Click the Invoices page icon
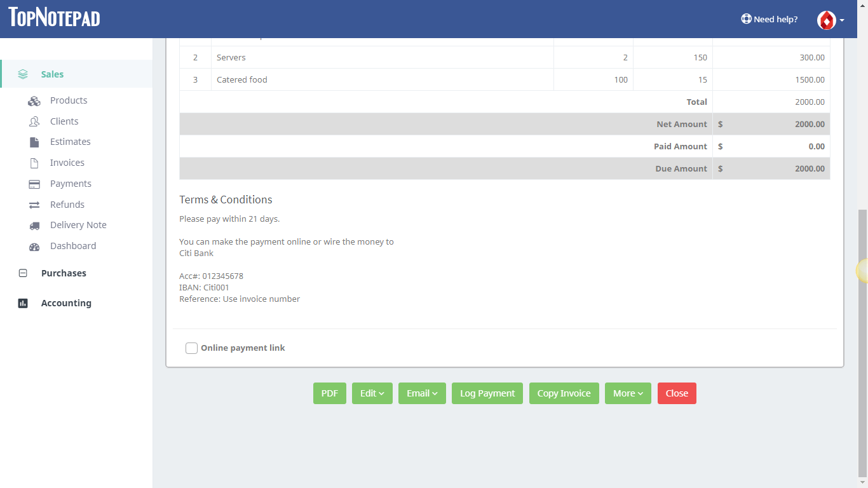This screenshot has height=488, width=868. coord(34,163)
